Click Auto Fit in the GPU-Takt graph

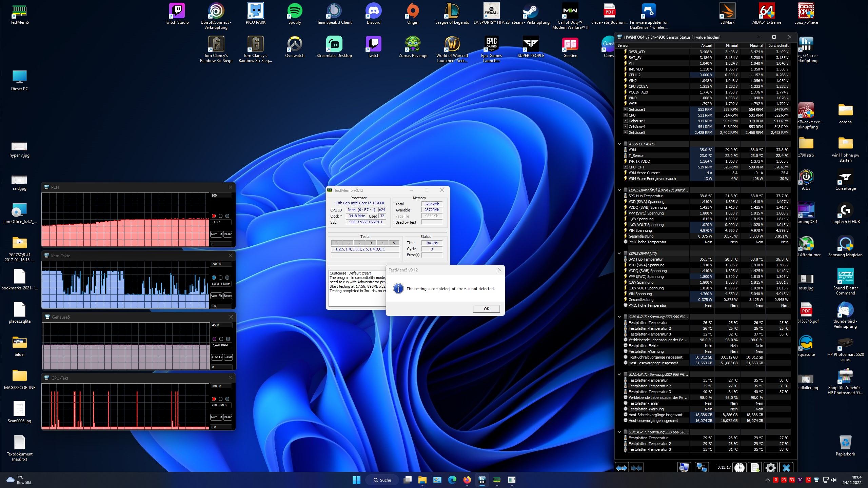point(216,417)
